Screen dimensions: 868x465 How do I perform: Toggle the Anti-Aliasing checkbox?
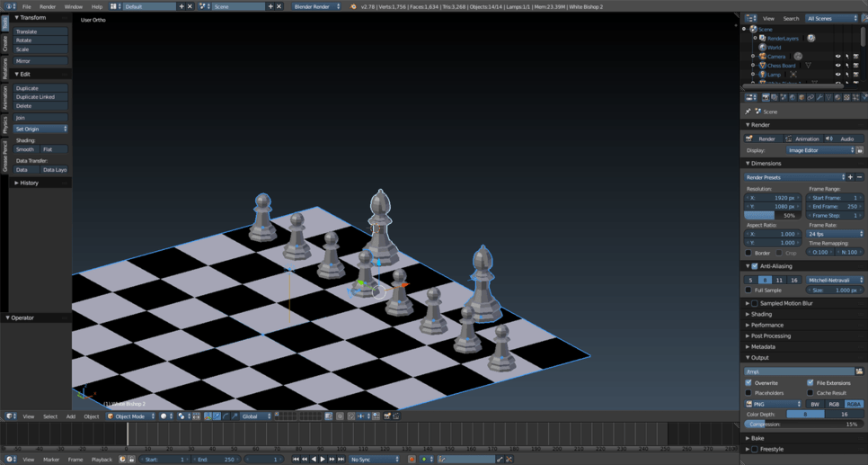tap(755, 266)
